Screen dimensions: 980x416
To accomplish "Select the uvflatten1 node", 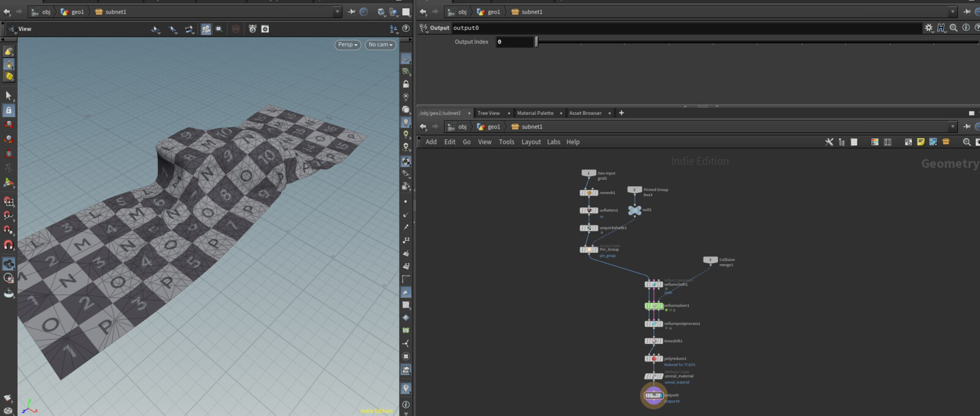I will click(x=589, y=210).
